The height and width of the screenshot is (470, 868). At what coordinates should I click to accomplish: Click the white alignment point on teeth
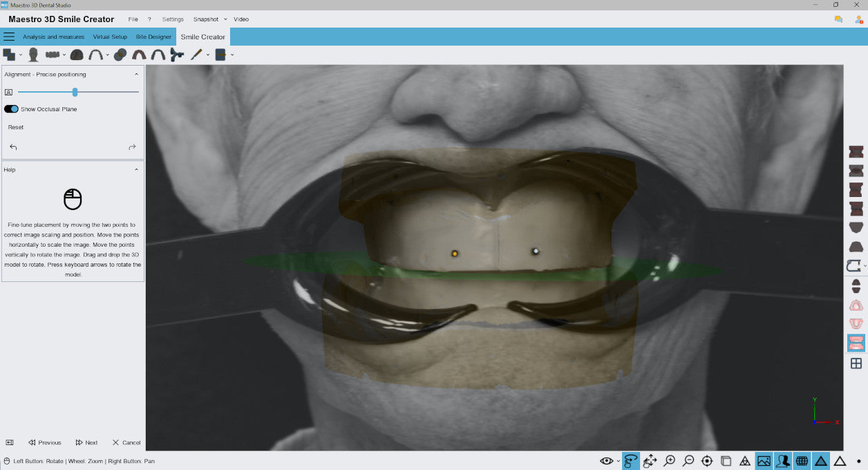click(x=536, y=252)
